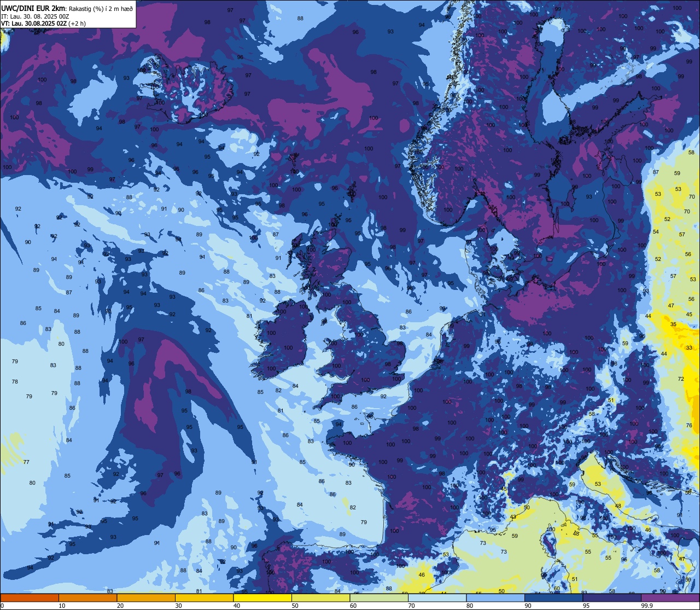Click the map value '35' in the yellow area
Screen dimensions: 700x610
673,324
